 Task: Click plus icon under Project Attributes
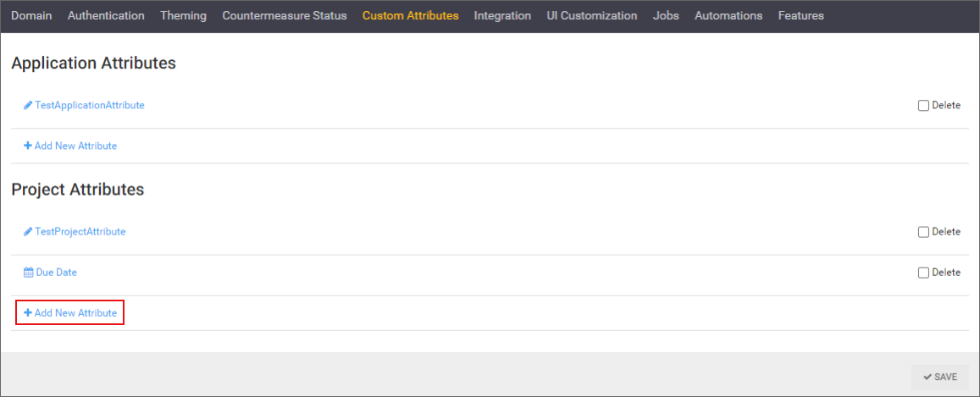(x=28, y=313)
